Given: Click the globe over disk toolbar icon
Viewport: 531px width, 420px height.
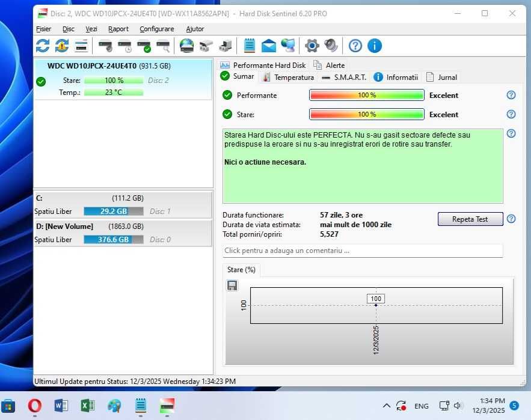Looking at the screenshot, I should click(186, 46).
